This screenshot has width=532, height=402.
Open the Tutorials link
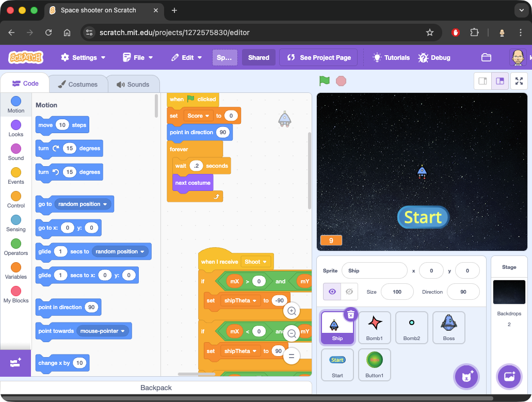[391, 58]
